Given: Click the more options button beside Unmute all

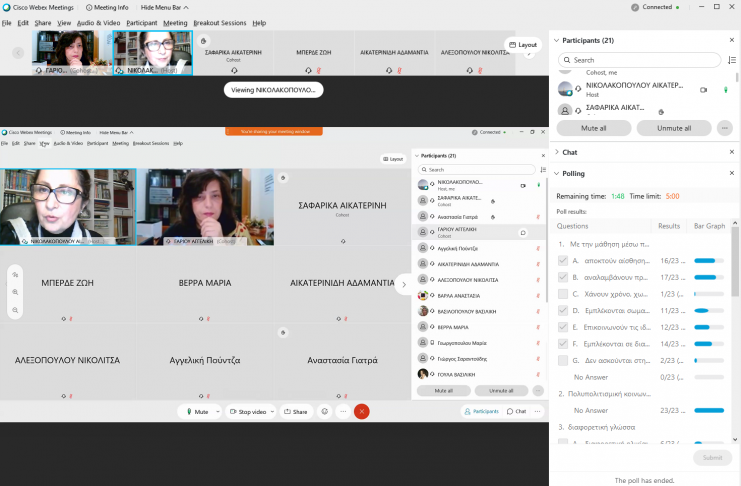Looking at the screenshot, I should click(x=725, y=128).
